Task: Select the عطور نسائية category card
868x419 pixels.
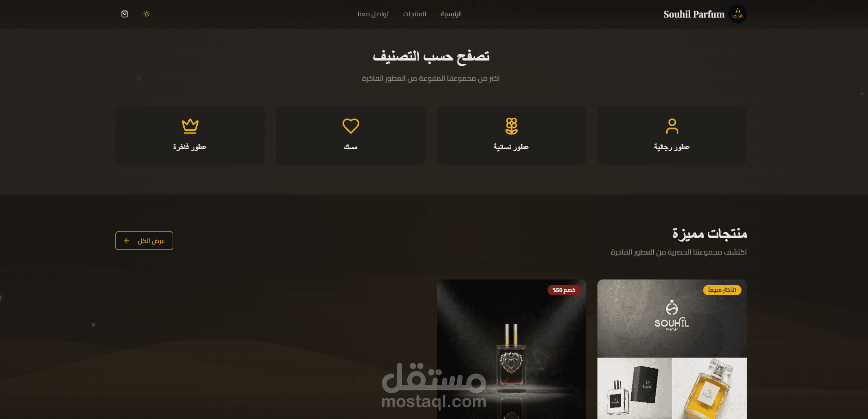Action: tap(512, 135)
